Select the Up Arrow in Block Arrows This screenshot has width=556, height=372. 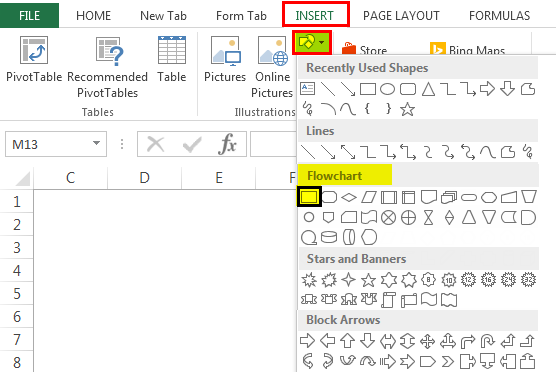click(x=348, y=341)
